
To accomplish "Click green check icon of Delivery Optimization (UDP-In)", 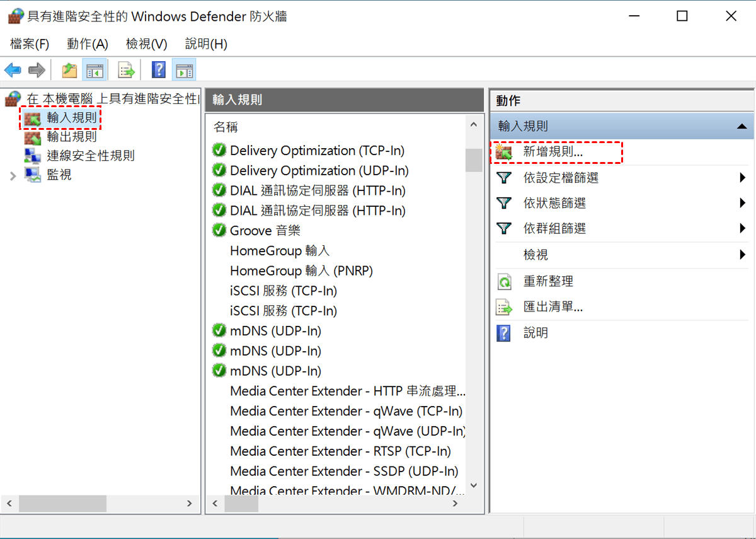I will (219, 171).
